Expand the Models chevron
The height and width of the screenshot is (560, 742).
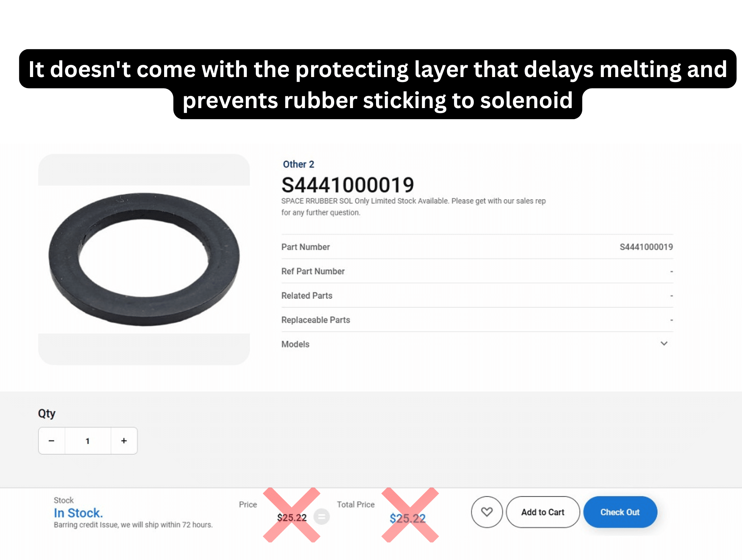[664, 343]
